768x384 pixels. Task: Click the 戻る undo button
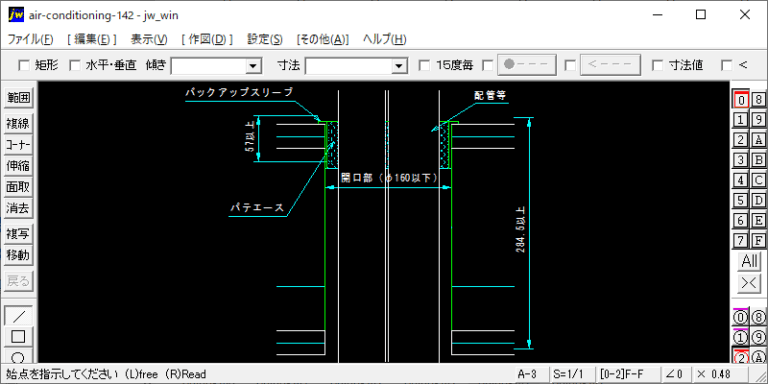(x=18, y=281)
